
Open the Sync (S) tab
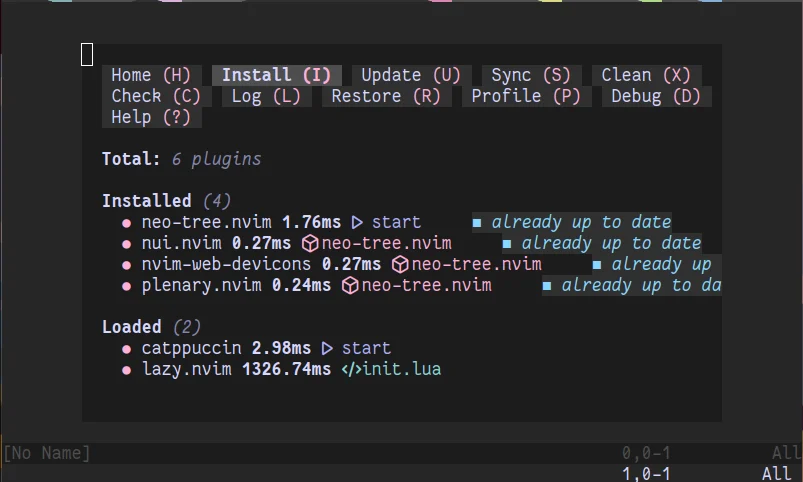(x=531, y=75)
